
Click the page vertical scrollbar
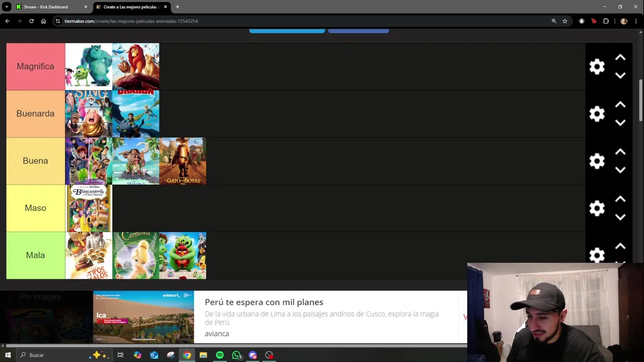point(641,100)
